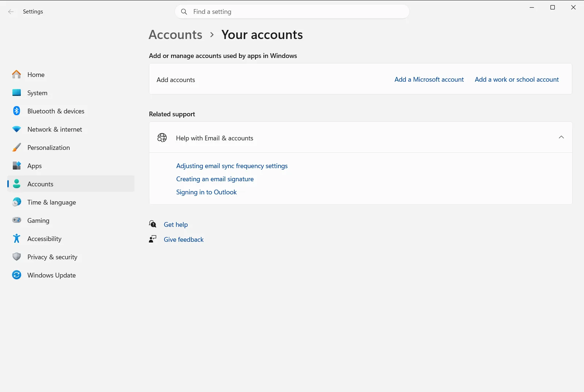Click the Network wifi icon
584x392 pixels.
[16, 129]
